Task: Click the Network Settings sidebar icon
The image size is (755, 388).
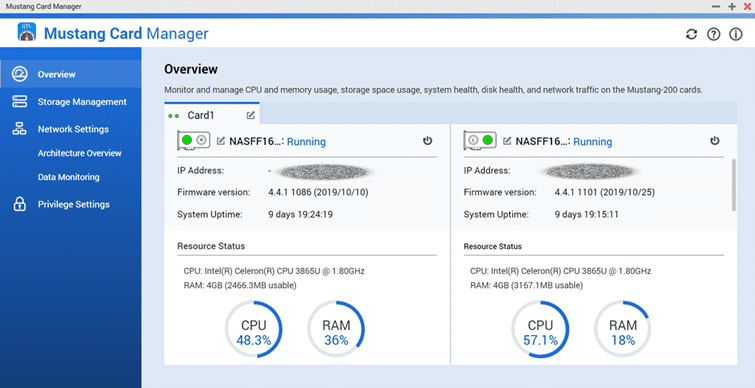Action: point(20,129)
